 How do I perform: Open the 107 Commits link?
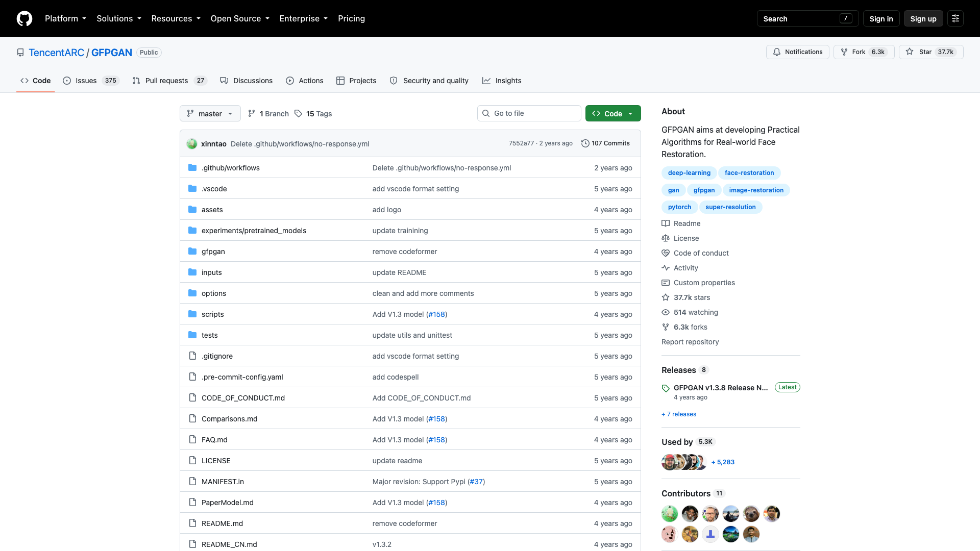(x=605, y=143)
